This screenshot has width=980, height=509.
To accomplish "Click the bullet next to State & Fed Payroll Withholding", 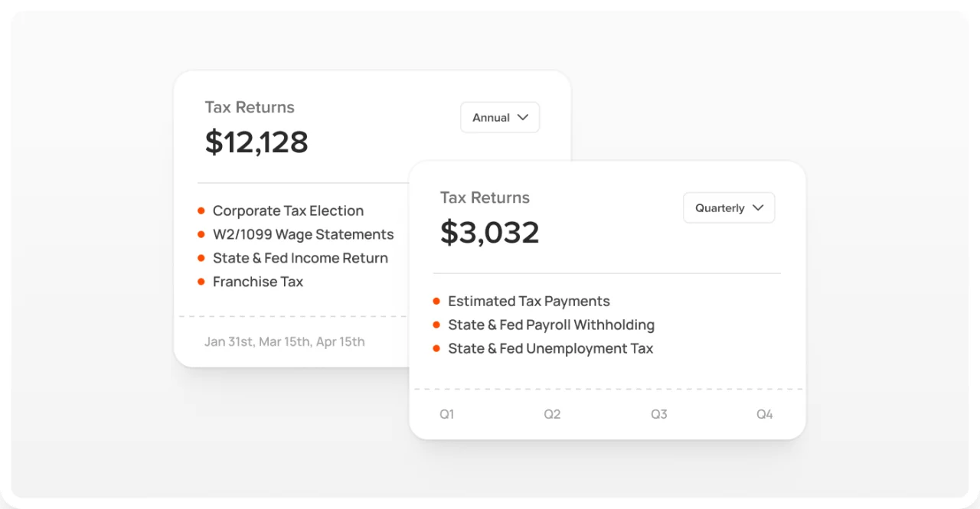I will pyautogui.click(x=436, y=325).
